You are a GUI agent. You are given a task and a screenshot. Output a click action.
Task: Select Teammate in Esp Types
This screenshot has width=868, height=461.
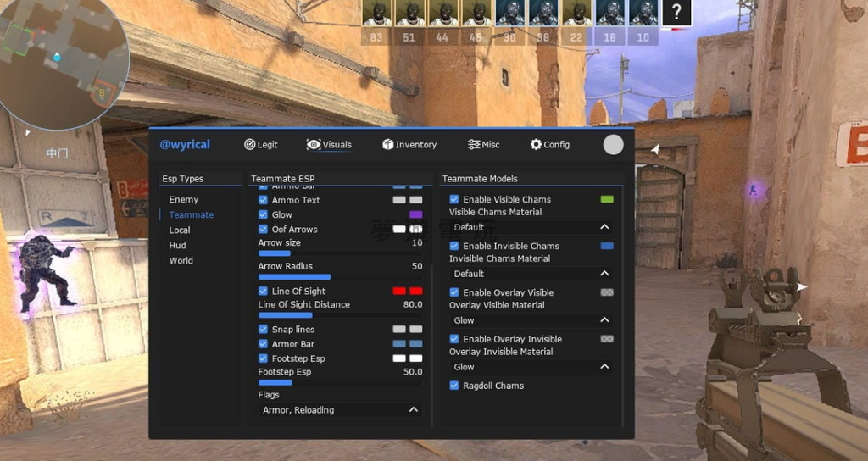[x=192, y=214]
